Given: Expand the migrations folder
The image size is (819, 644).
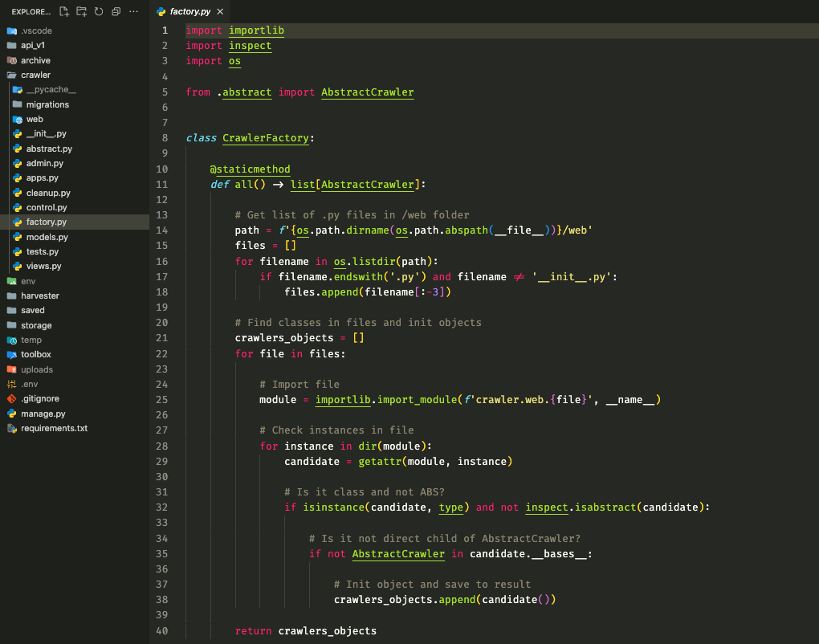Looking at the screenshot, I should [x=75, y=104].
